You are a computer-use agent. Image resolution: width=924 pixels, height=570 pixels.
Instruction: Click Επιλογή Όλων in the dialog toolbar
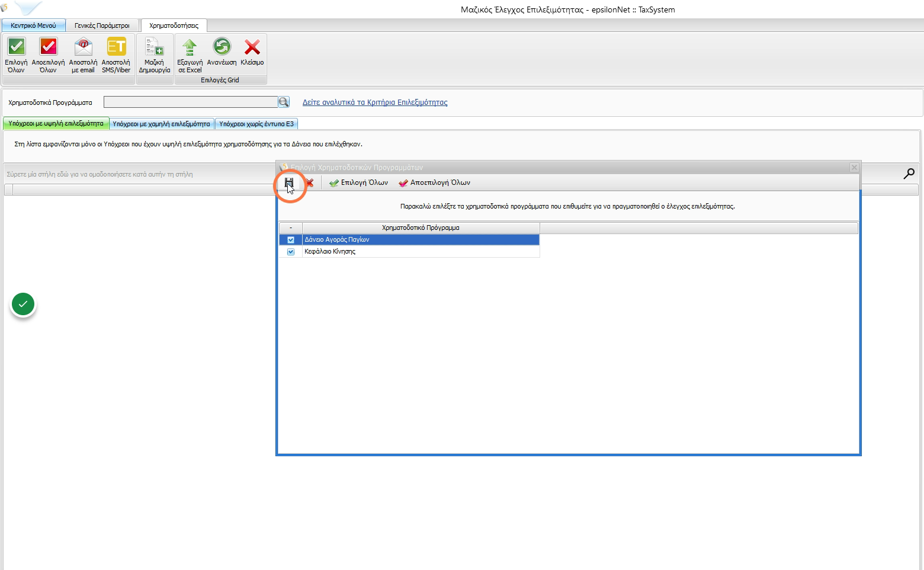pos(358,182)
